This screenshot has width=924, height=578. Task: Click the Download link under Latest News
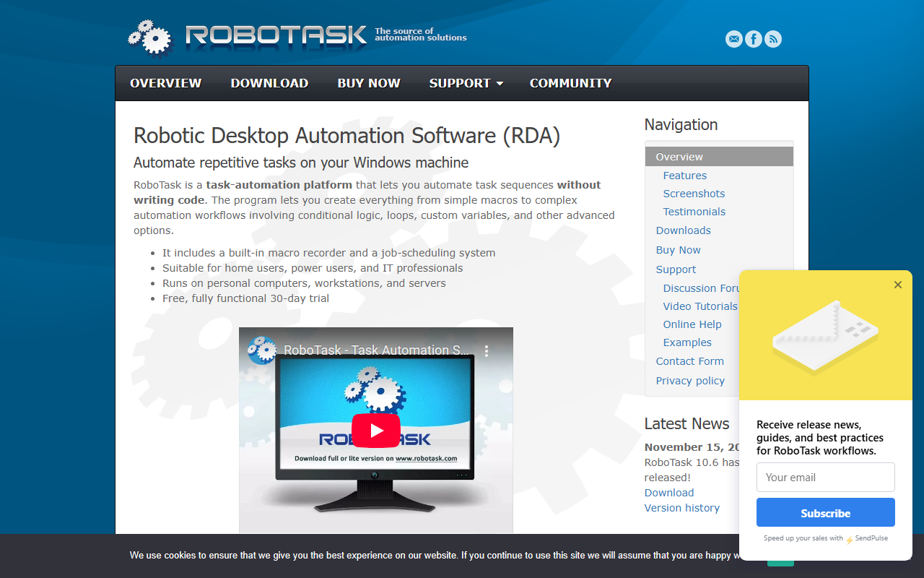click(x=669, y=493)
